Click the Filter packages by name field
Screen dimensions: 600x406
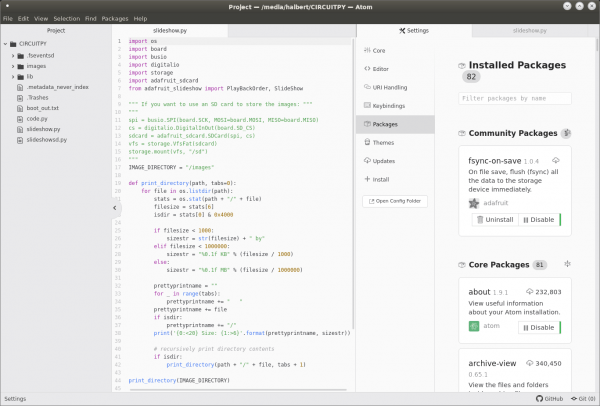click(514, 99)
